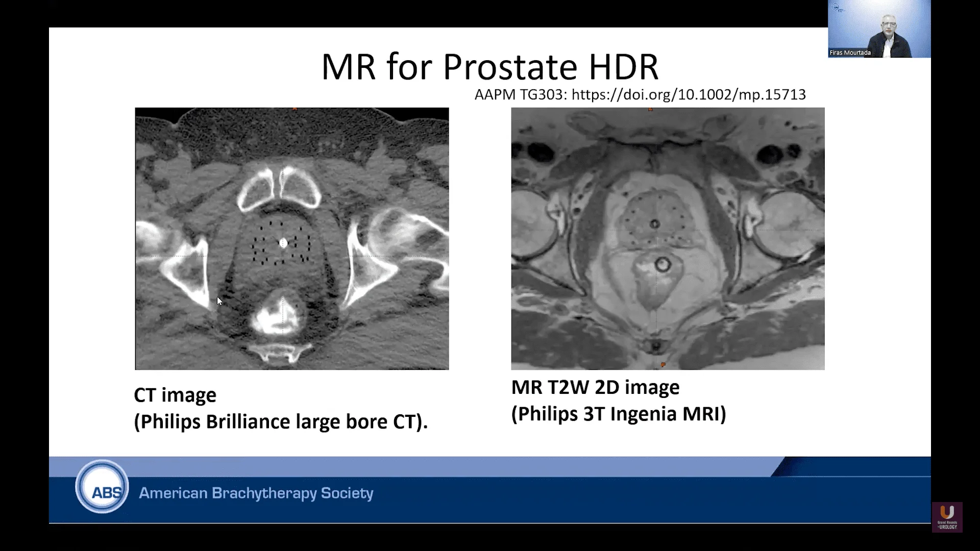Click the ABS circular logo
This screenshot has width=980, height=551.
102,487
